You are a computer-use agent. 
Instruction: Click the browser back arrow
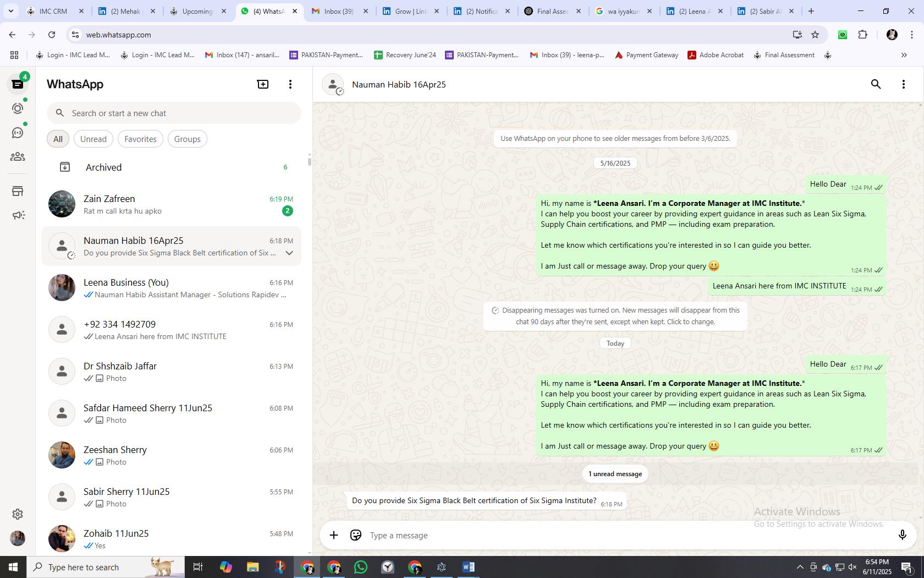point(12,35)
